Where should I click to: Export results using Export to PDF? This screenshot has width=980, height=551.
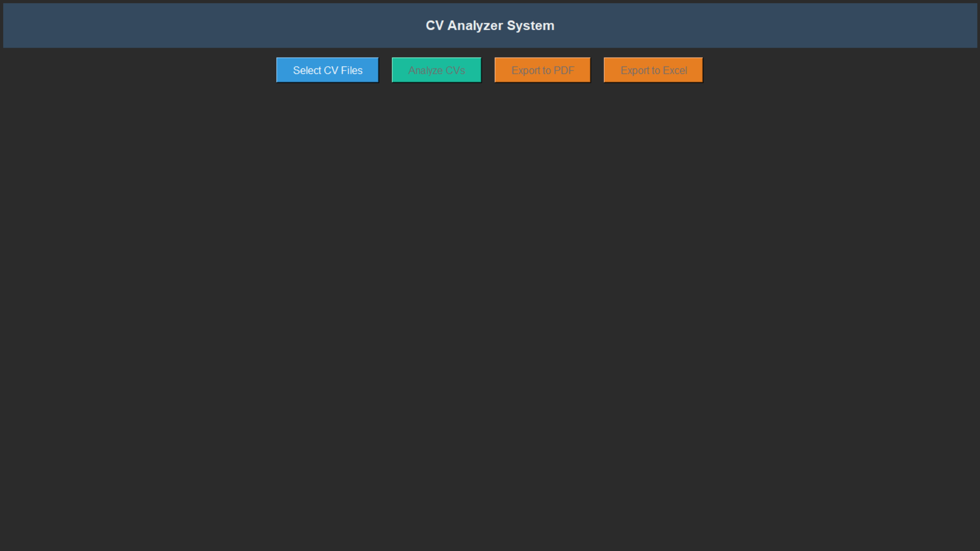[542, 70]
